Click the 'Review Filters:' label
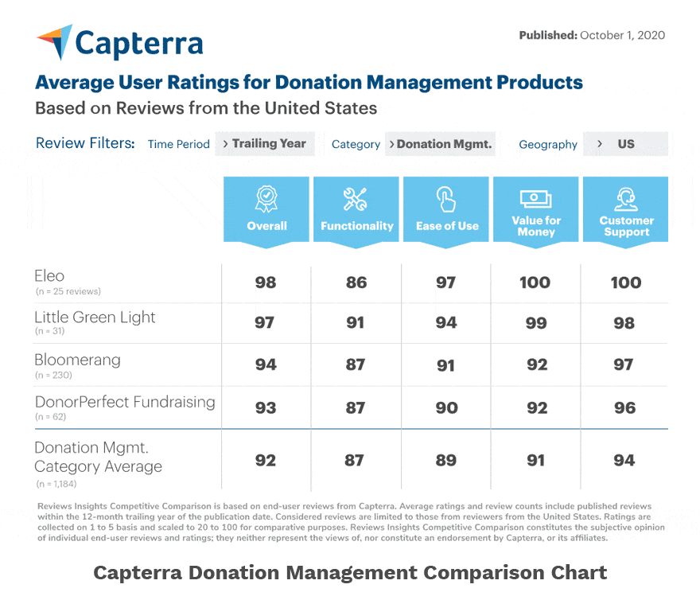 [85, 143]
